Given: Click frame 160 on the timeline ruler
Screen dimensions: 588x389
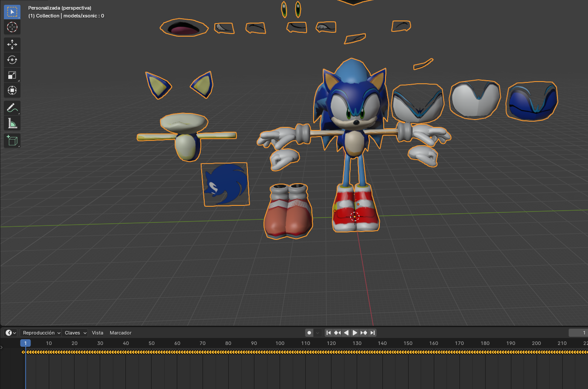Looking at the screenshot, I should click(434, 343).
